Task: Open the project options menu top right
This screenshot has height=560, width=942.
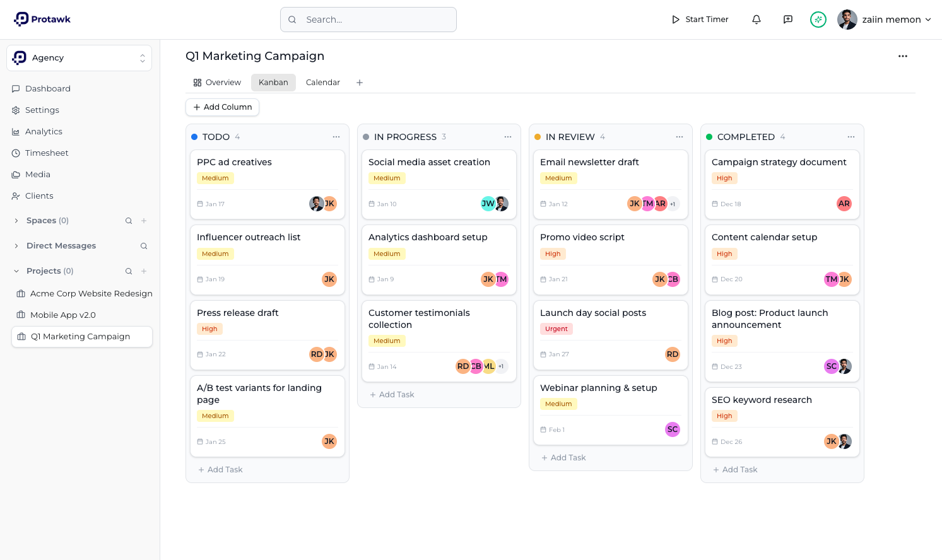Action: (x=903, y=56)
